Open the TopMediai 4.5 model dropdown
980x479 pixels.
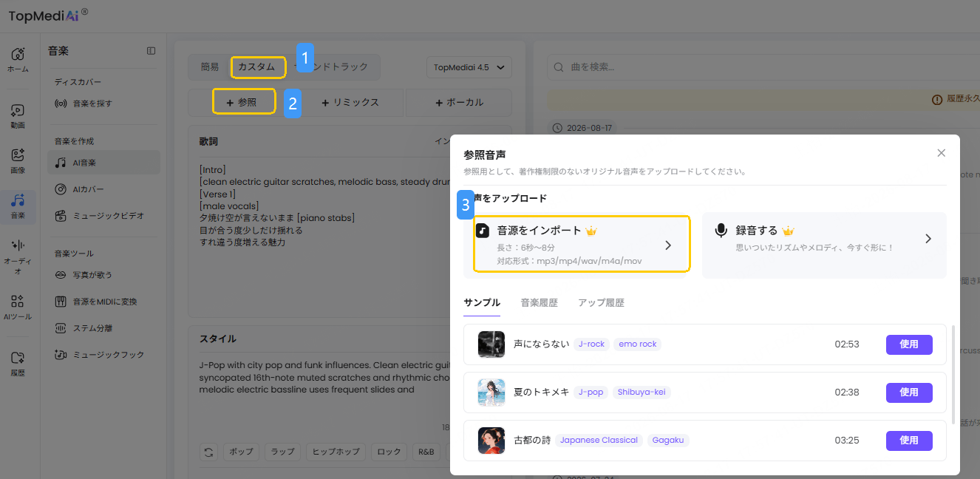pos(469,67)
